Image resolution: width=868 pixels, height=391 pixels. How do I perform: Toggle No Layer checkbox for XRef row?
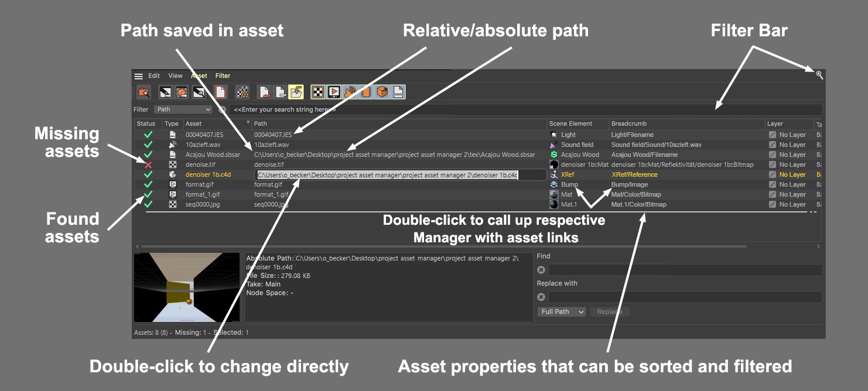[x=773, y=174]
